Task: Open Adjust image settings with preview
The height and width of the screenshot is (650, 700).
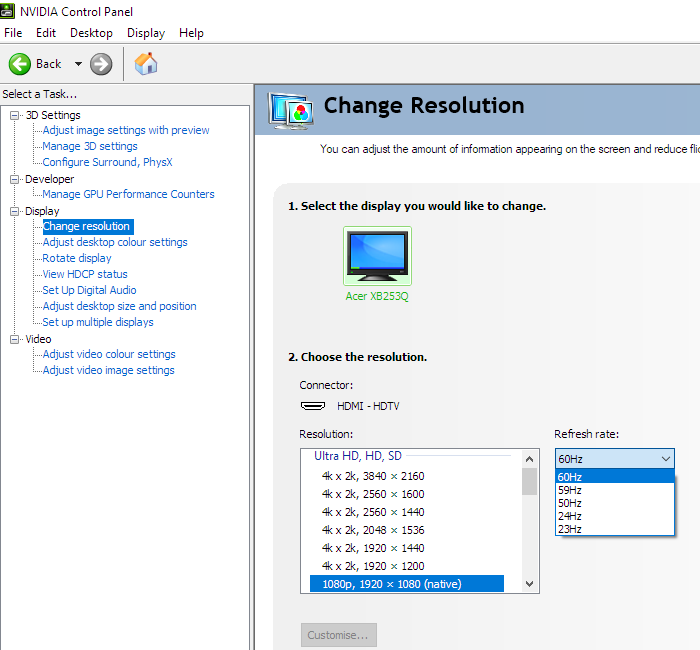Action: pyautogui.click(x=126, y=130)
